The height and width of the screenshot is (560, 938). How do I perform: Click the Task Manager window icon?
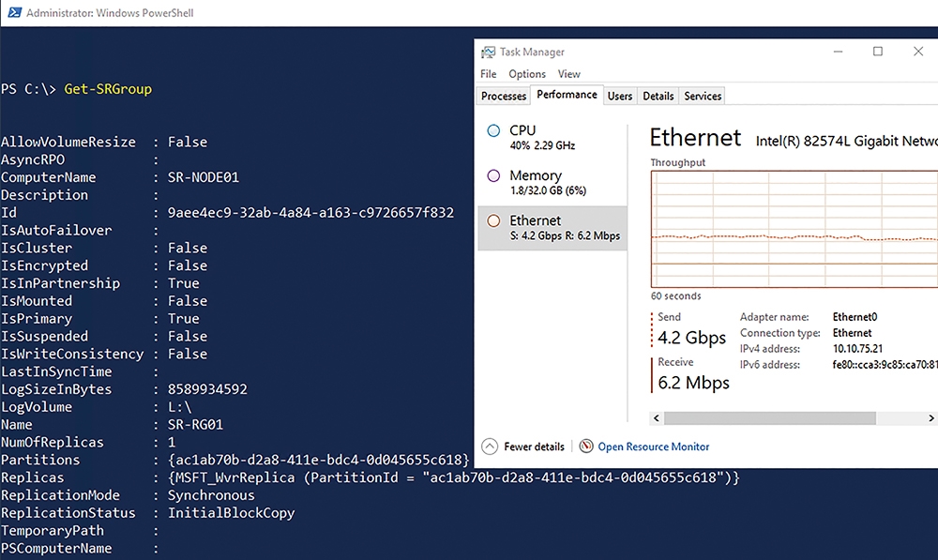tap(488, 52)
